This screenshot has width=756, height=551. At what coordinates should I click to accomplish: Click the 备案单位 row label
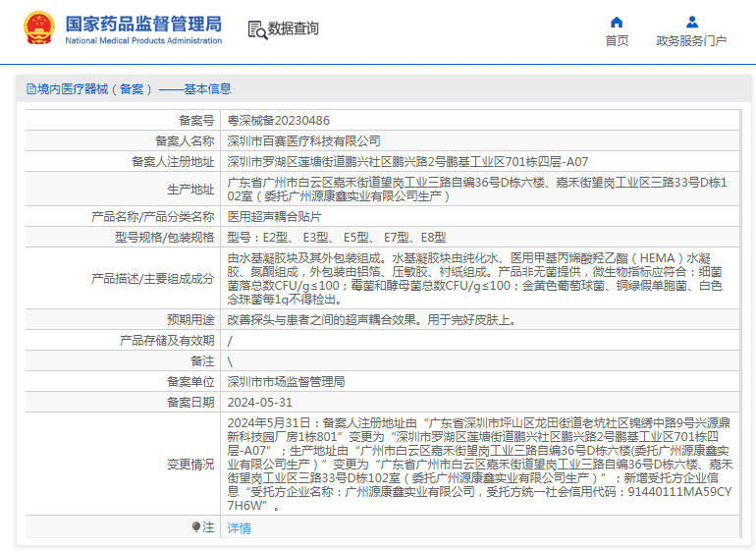pos(190,382)
